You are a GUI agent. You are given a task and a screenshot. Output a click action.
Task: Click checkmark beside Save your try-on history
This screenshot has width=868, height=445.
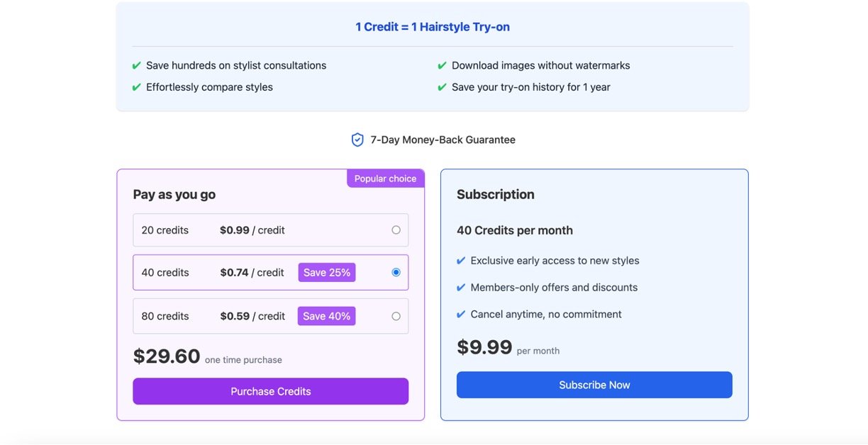(442, 87)
